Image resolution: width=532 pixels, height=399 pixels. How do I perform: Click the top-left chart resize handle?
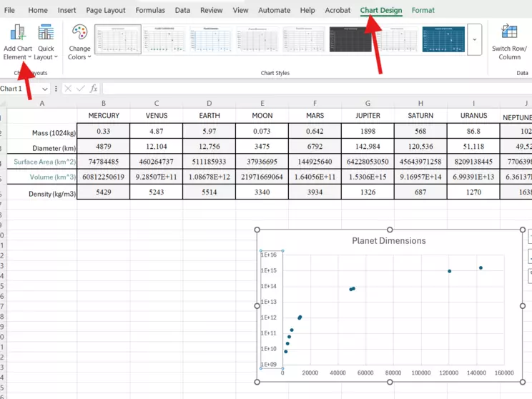tap(257, 230)
